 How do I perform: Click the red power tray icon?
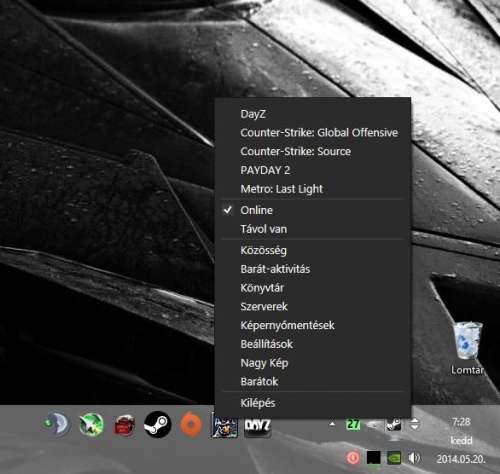click(x=353, y=458)
